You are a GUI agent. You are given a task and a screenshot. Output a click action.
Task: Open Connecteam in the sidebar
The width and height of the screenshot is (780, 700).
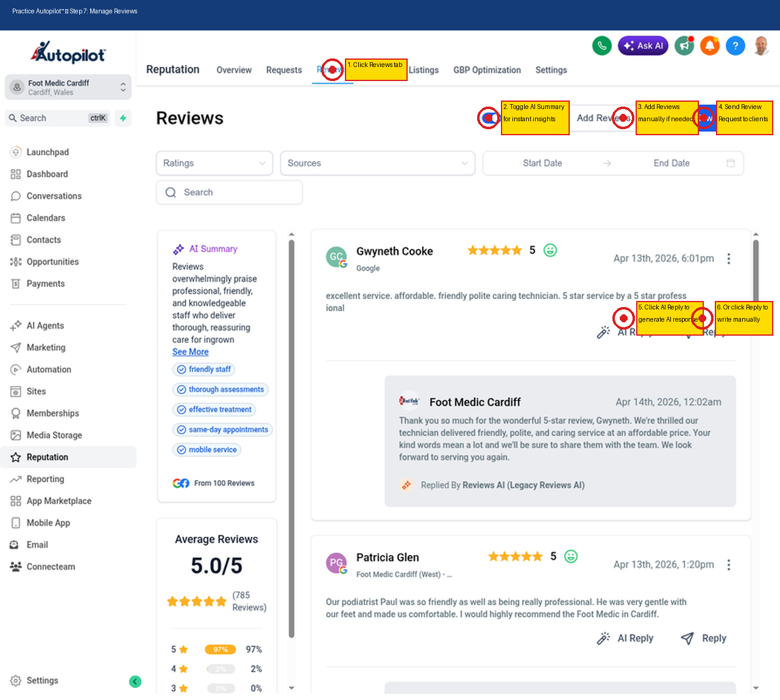pos(51,567)
